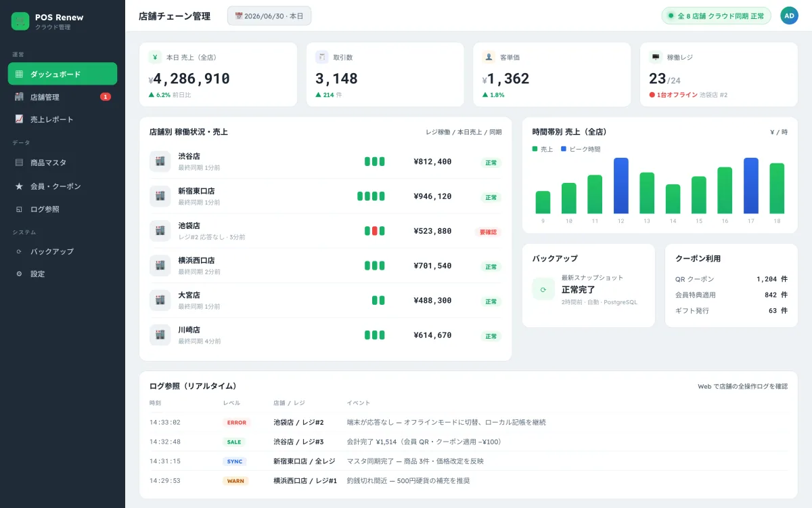Click the SYNC level badge
Screen dimensions: 812x508
[x=235, y=461]
